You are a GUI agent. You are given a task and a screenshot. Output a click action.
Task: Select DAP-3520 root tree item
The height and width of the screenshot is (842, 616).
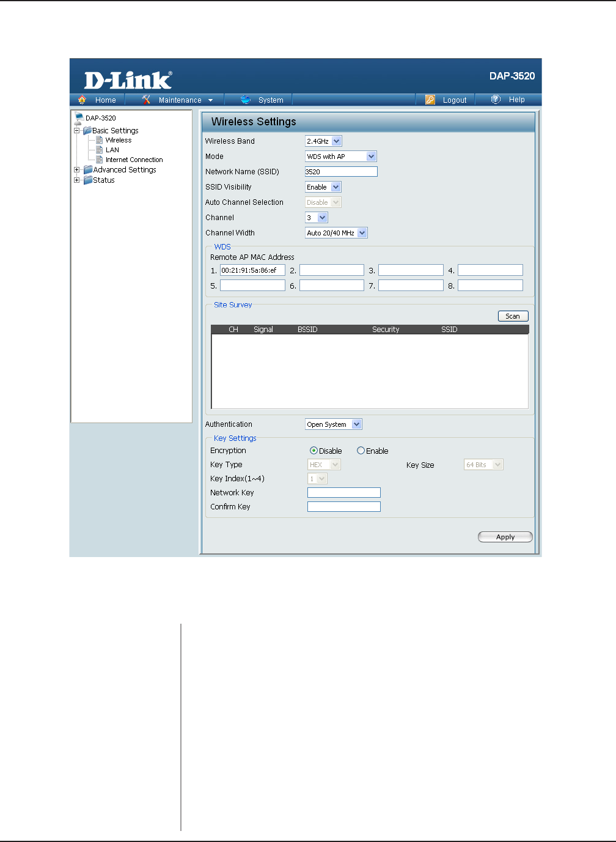point(101,118)
